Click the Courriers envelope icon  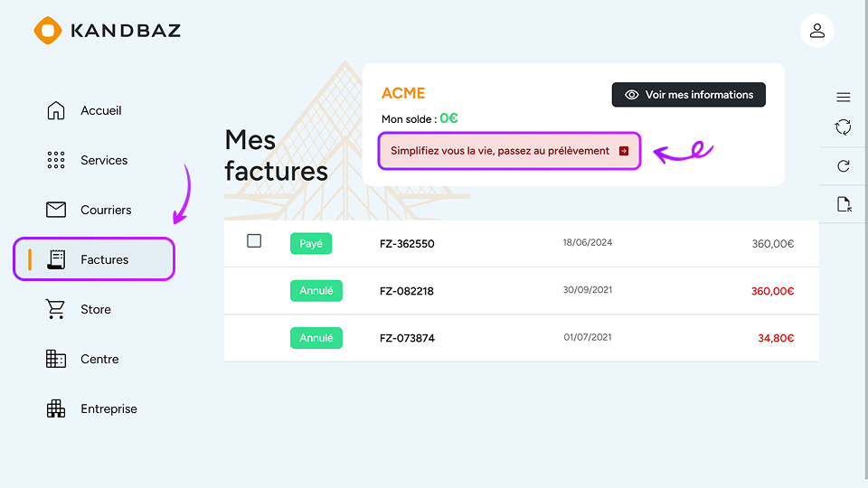click(56, 210)
